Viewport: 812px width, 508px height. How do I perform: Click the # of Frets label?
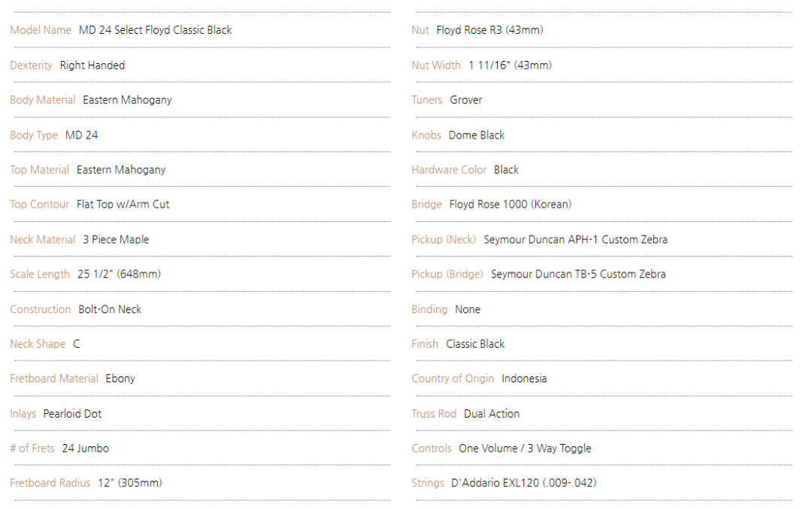tap(32, 449)
